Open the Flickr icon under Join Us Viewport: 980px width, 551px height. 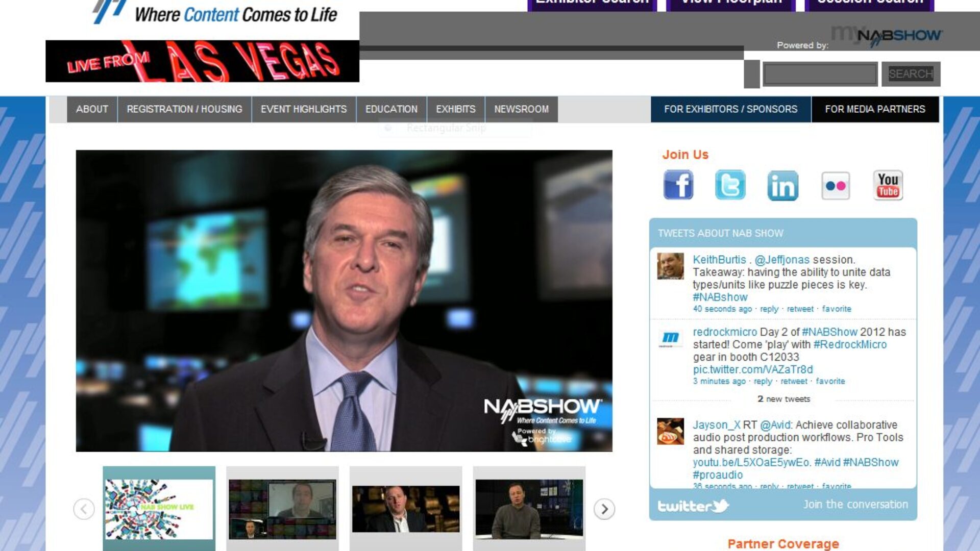click(836, 185)
